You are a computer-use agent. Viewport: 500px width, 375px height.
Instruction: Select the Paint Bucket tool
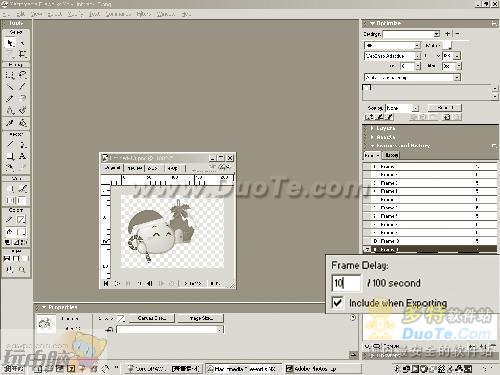[x=22, y=123]
